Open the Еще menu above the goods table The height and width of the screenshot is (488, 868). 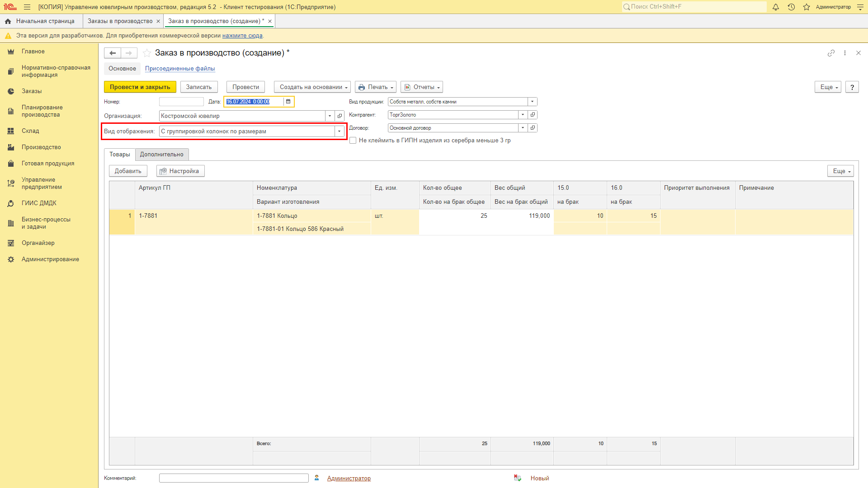click(x=841, y=171)
